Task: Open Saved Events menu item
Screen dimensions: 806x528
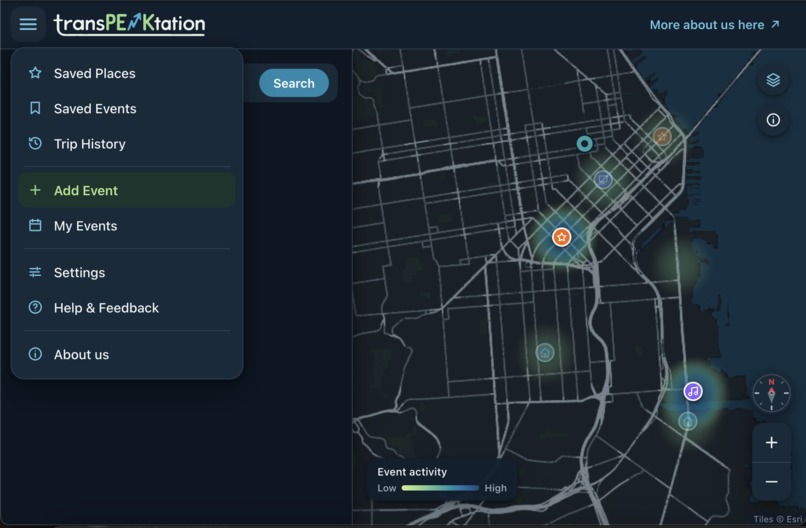Action: click(x=127, y=108)
